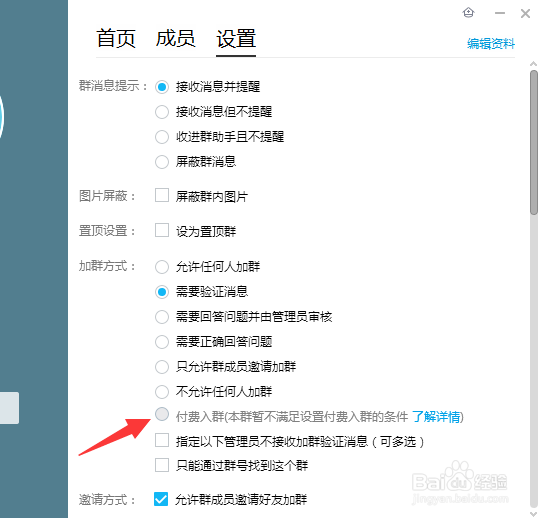Screen dimensions: 538x518
Task: Select 屏蔽群消息 radio option
Action: coord(162,162)
